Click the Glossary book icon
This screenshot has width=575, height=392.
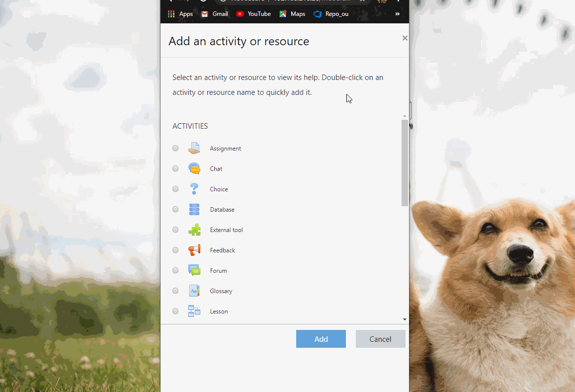click(x=194, y=291)
